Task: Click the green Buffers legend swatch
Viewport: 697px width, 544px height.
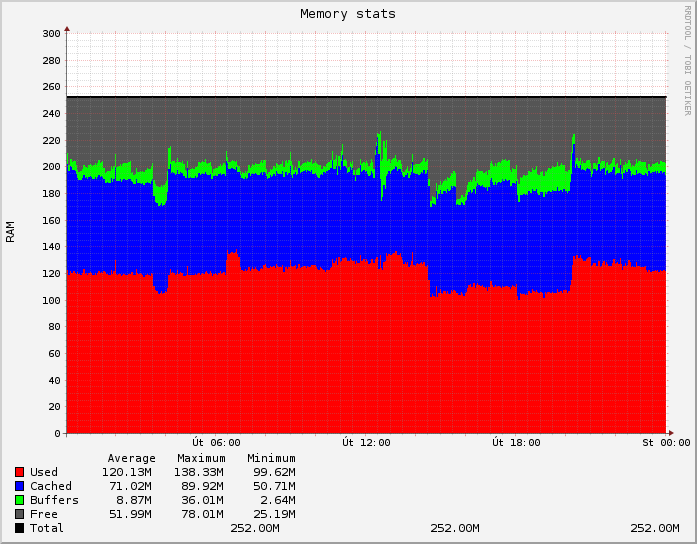Action: point(20,500)
